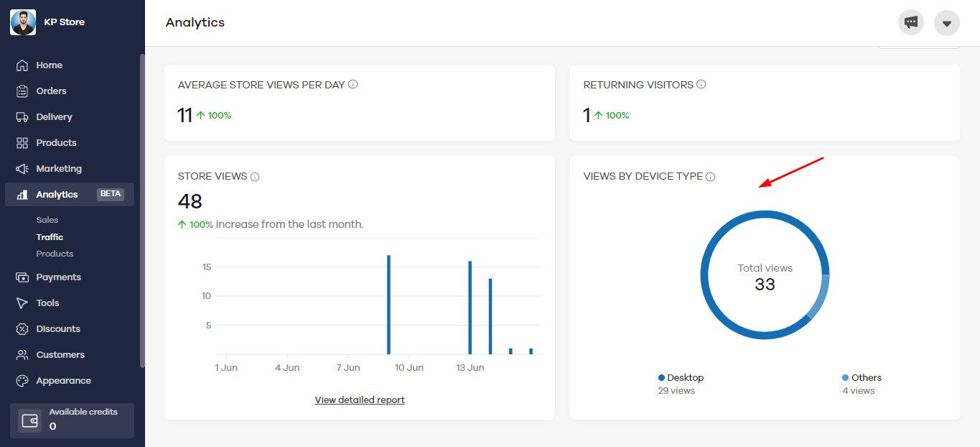Click the Marketing megaphone icon

click(22, 169)
